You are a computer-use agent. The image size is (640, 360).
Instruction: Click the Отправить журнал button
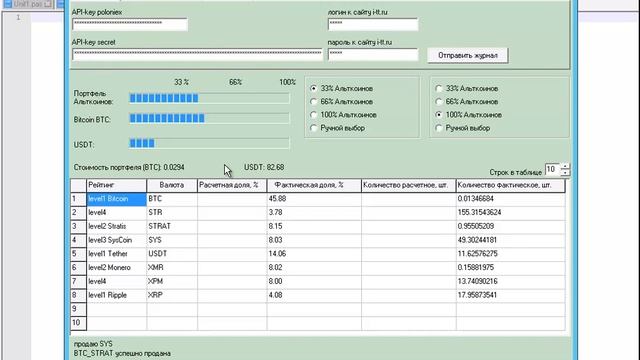[467, 55]
